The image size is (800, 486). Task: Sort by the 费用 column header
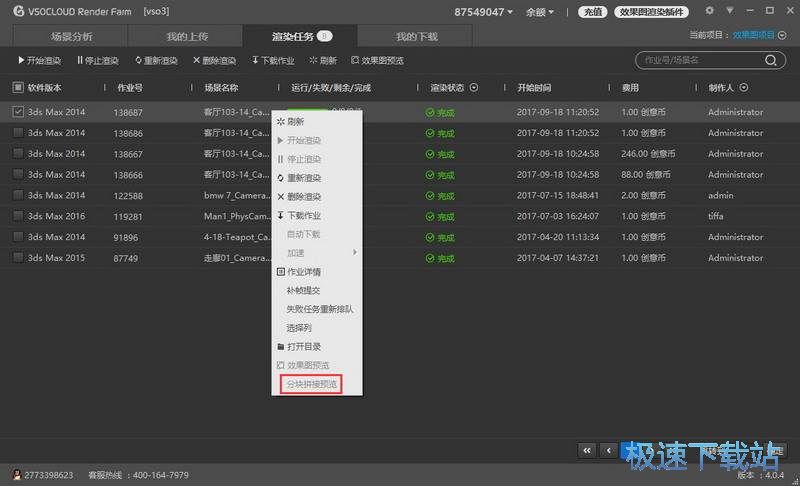pyautogui.click(x=630, y=88)
